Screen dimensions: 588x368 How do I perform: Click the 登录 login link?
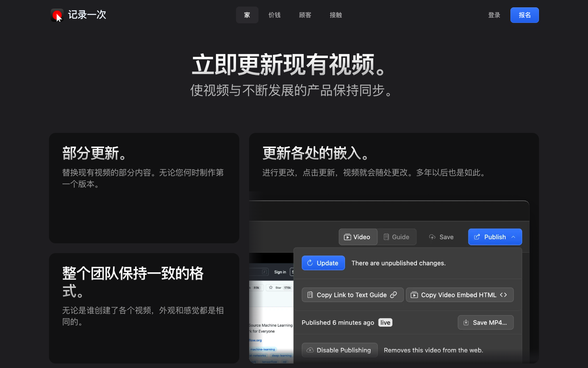coord(494,15)
